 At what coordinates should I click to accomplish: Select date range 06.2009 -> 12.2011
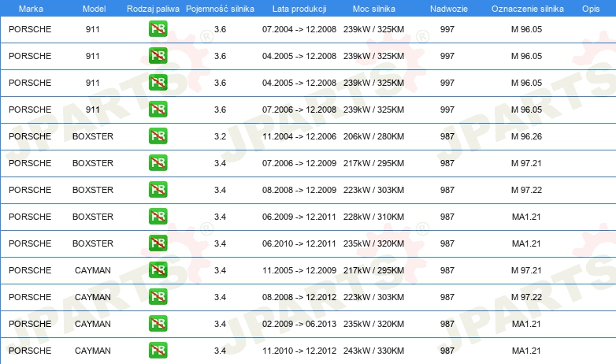299,217
